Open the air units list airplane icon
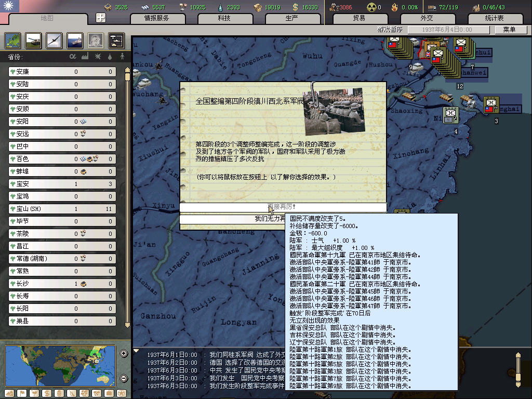Viewport: 532px width, 399px height. 54,41
